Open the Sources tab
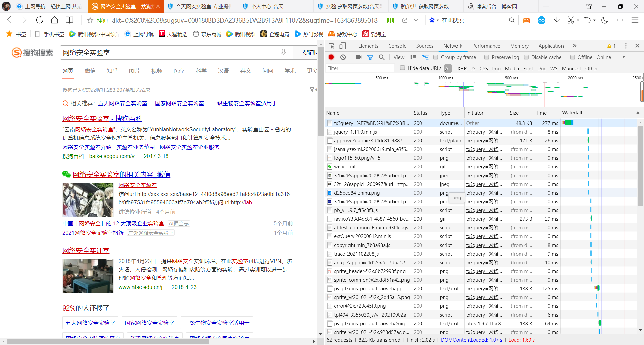This screenshot has height=345, width=644. click(425, 46)
